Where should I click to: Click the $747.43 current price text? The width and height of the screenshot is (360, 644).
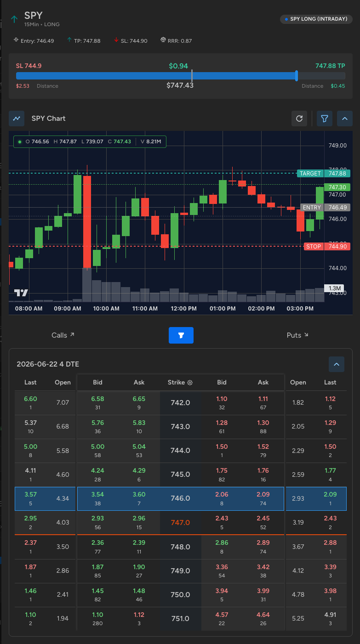(x=180, y=85)
